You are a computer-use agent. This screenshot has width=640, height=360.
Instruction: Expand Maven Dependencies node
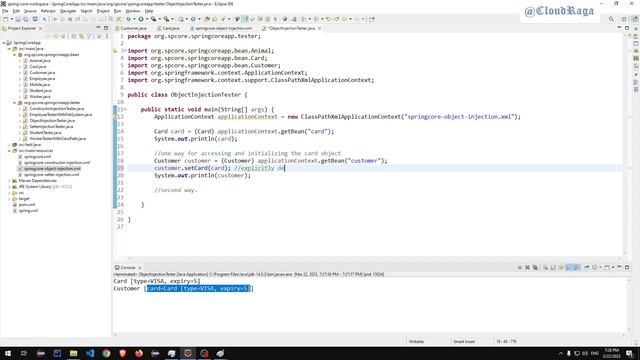pos(9,180)
